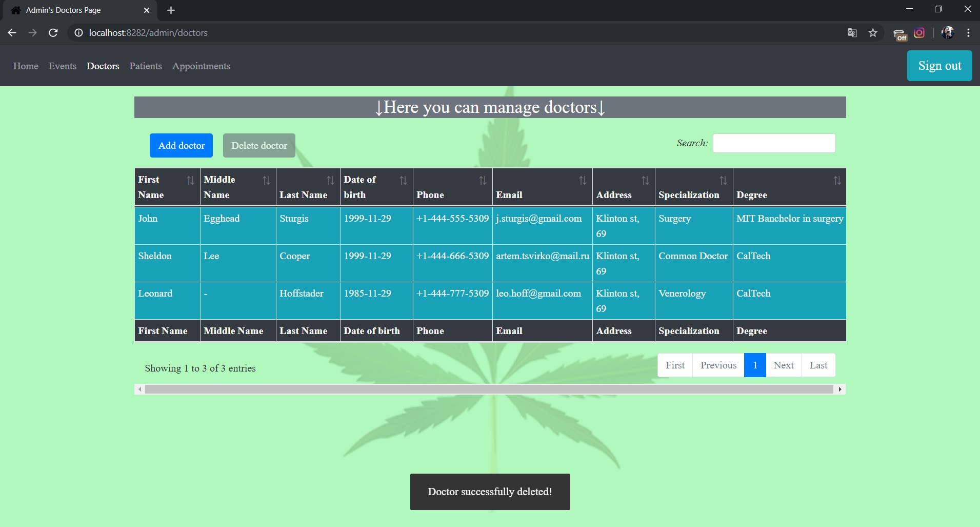This screenshot has width=980, height=527.
Task: Go to Next pagination page
Action: point(783,365)
